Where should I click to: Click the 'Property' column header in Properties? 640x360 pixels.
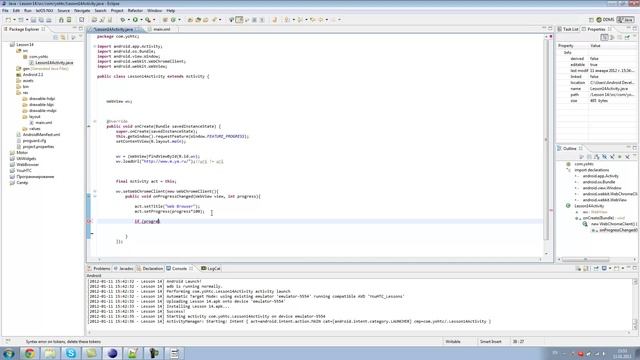(x=565, y=46)
